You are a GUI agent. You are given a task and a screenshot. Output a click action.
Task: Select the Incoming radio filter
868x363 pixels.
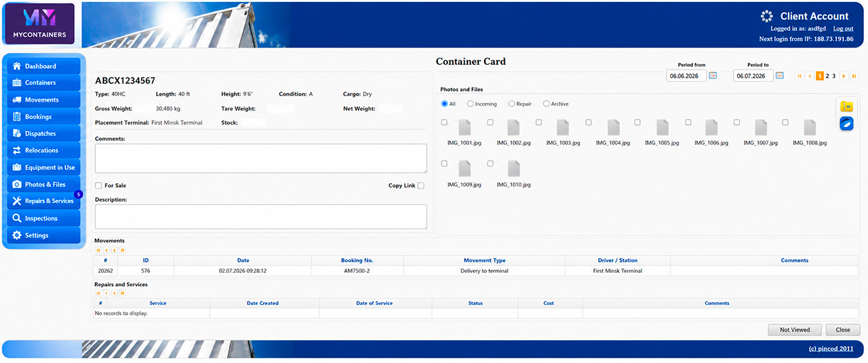click(471, 104)
